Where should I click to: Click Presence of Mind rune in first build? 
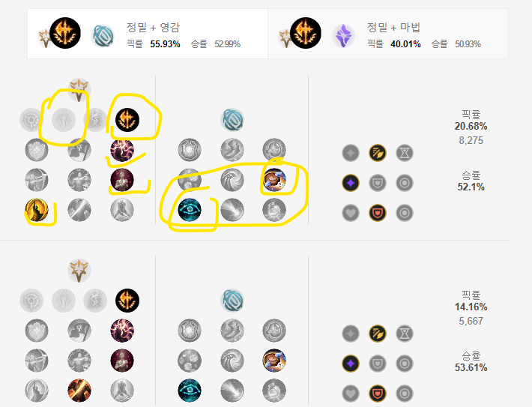[x=122, y=150]
